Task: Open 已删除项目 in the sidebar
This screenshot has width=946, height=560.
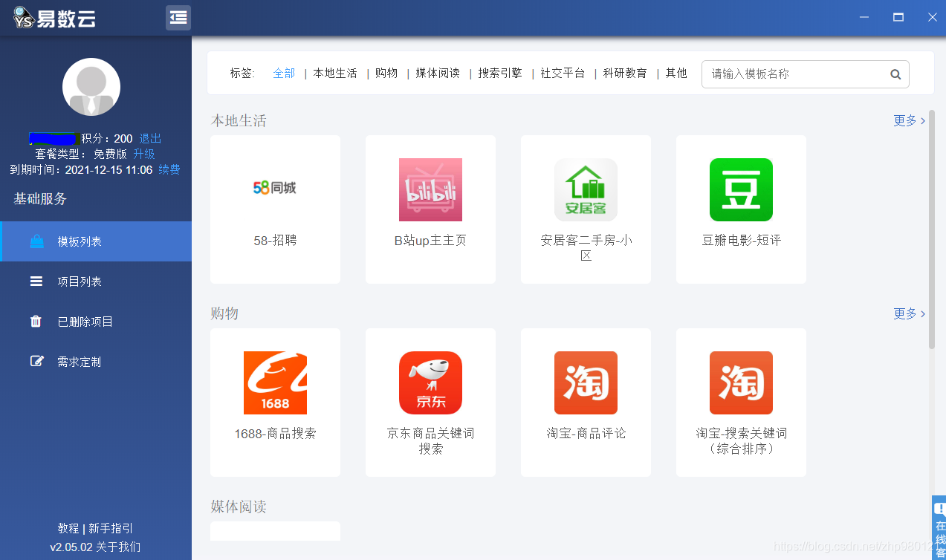Action: click(96, 322)
